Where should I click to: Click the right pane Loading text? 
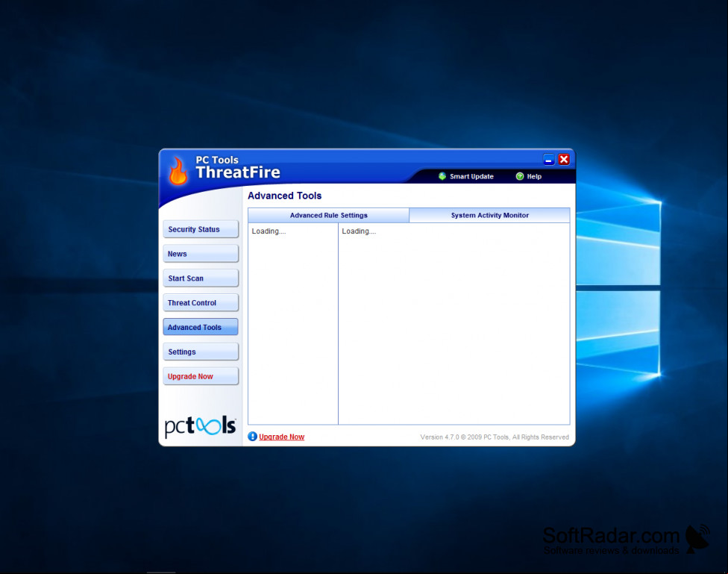point(359,231)
